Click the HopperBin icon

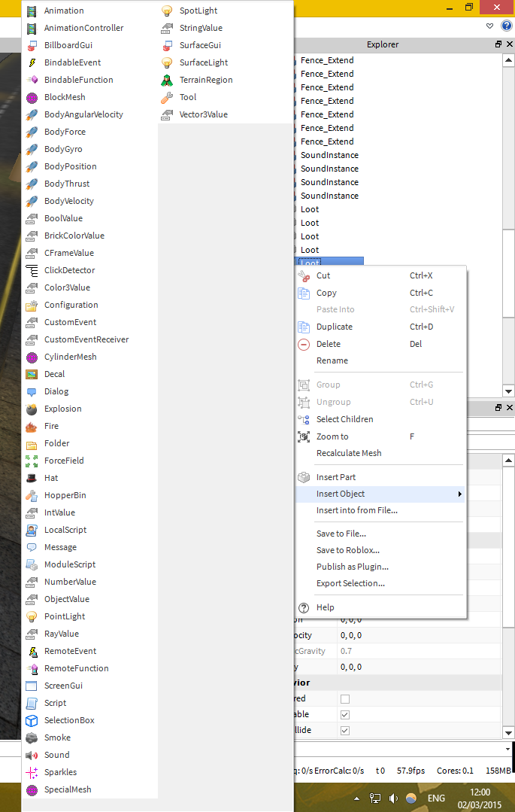(32, 495)
